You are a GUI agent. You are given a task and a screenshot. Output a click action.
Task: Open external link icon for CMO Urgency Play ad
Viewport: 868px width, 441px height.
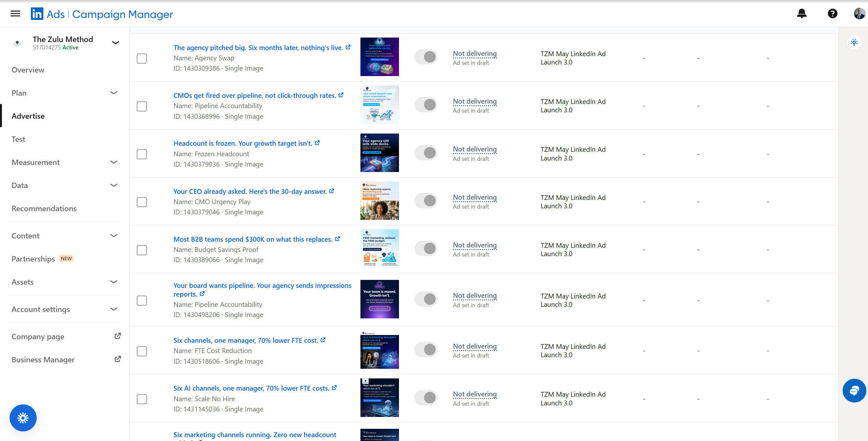332,191
